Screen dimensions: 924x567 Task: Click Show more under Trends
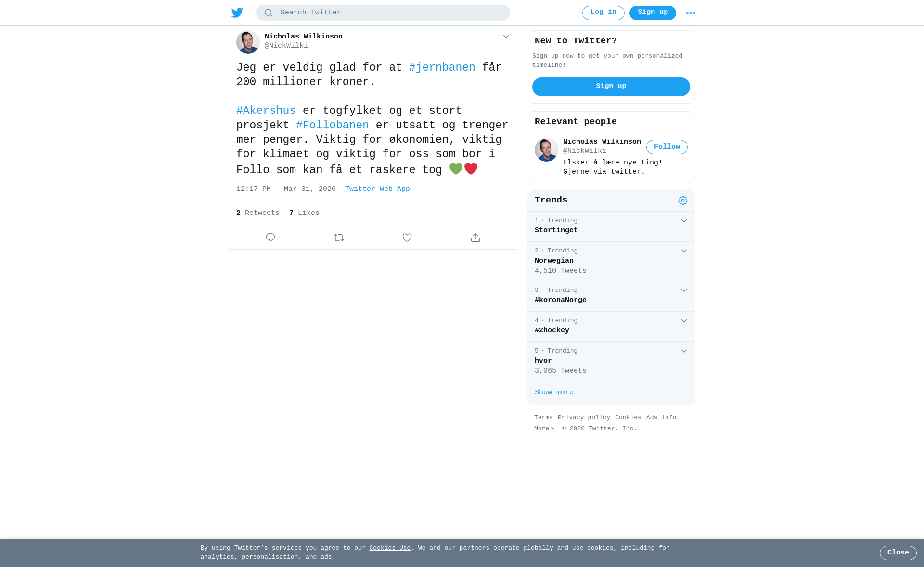pos(554,392)
